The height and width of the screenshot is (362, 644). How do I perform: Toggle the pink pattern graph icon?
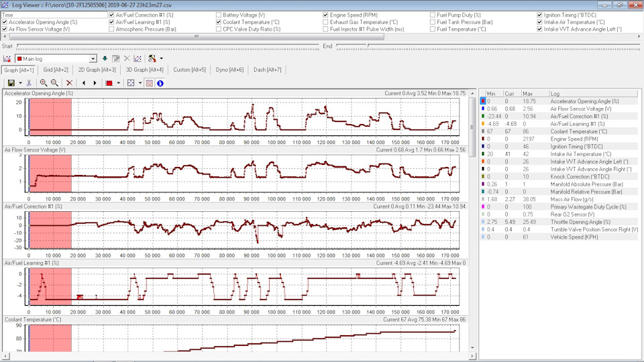150,83
